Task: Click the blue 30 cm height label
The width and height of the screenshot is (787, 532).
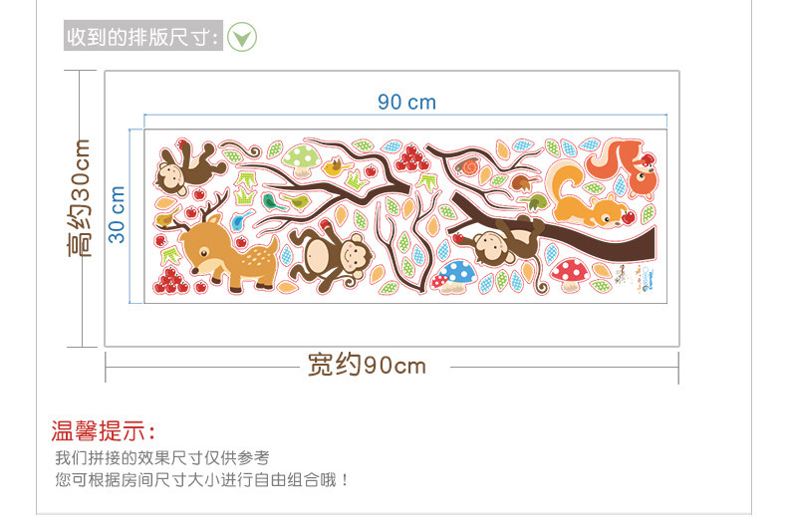Action: point(118,214)
